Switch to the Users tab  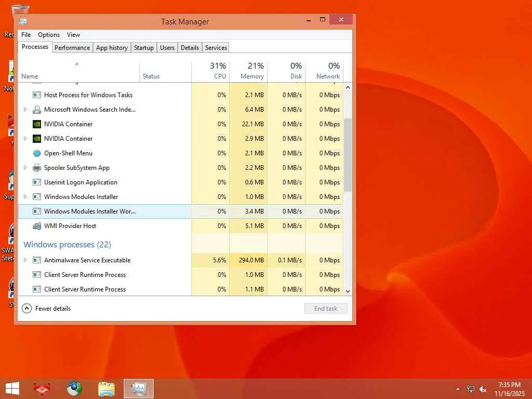point(167,48)
